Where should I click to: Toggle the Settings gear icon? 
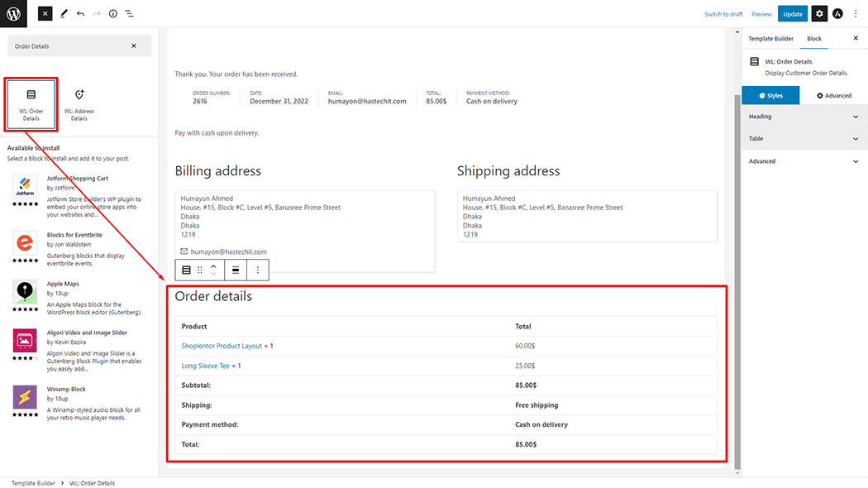(818, 14)
